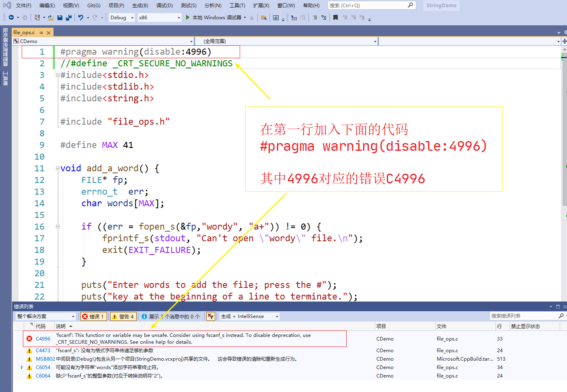This screenshot has height=392, width=567.
Task: Click the editor split window icon
Action: [564, 41]
